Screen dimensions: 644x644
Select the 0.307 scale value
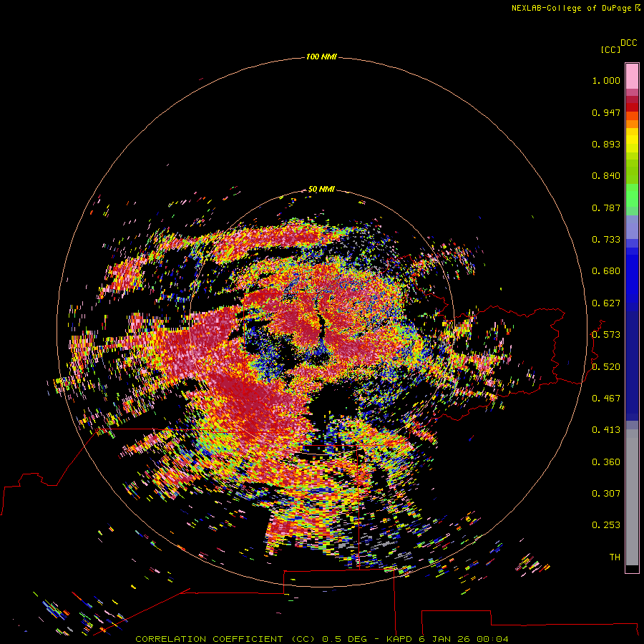(606, 494)
